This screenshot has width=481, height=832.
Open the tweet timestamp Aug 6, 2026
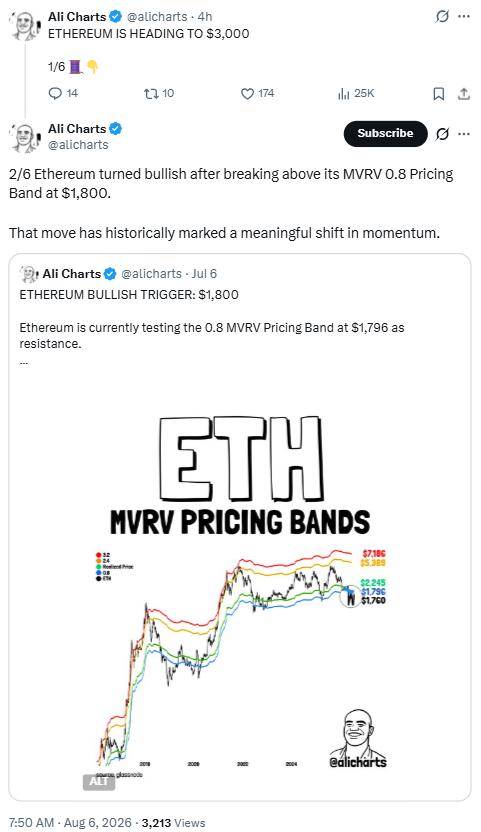point(70,822)
